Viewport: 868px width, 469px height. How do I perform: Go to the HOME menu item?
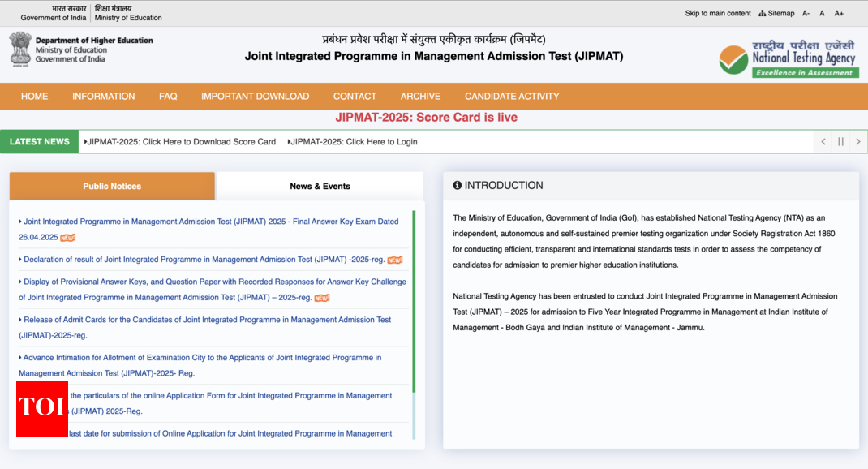pyautogui.click(x=35, y=96)
